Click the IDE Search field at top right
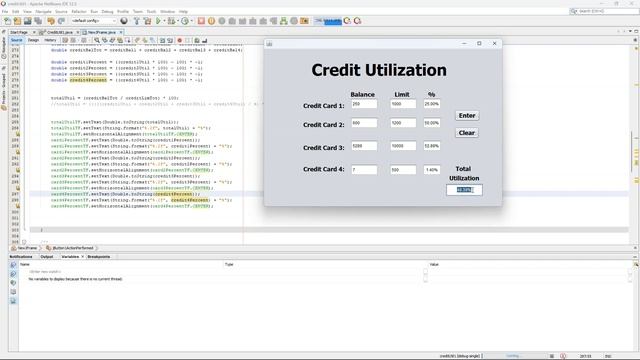Image resolution: width=640 pixels, height=360 pixels. 604,11
